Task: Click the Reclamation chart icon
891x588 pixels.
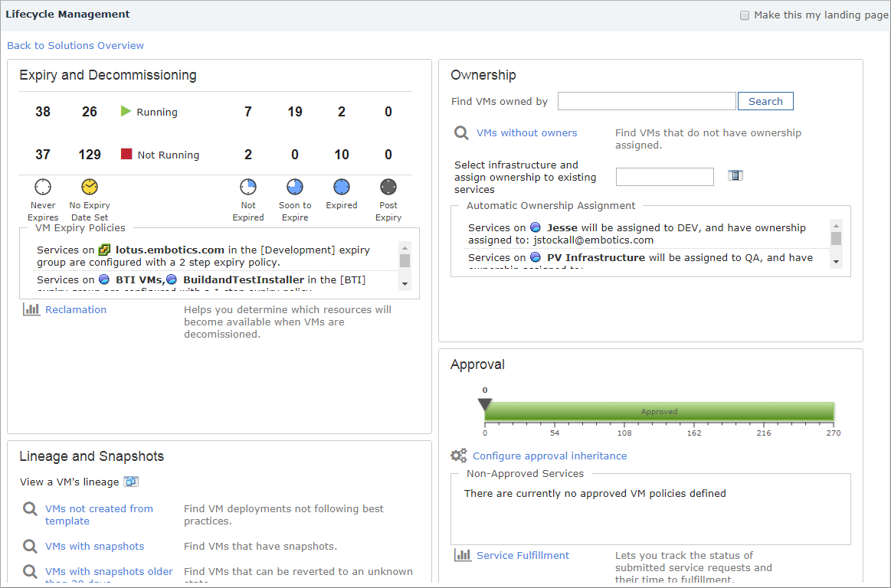Action: [31, 309]
